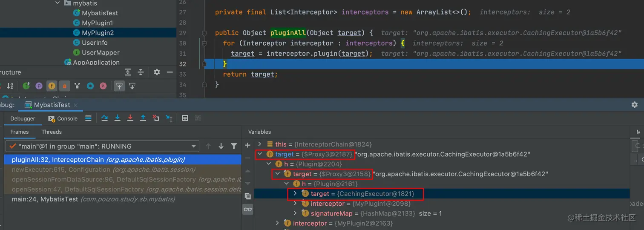
Task: Open the main thread selector dropdown
Action: click(x=102, y=146)
